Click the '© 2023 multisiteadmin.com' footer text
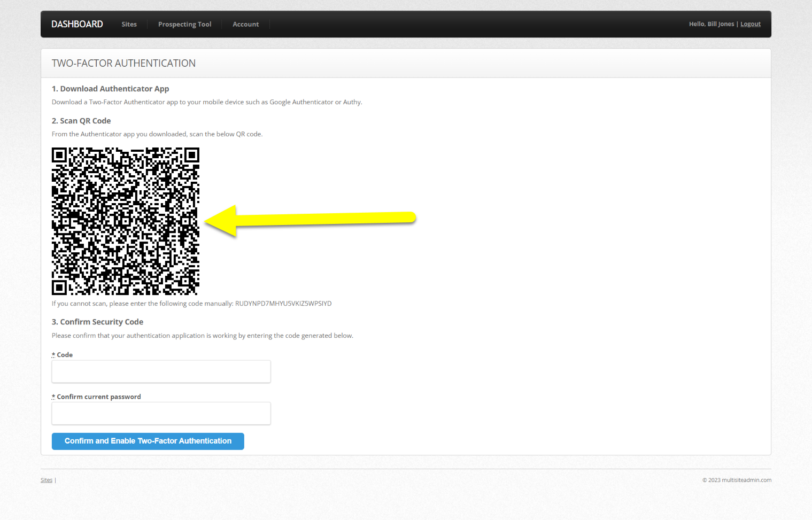This screenshot has width=812, height=520. click(x=737, y=480)
